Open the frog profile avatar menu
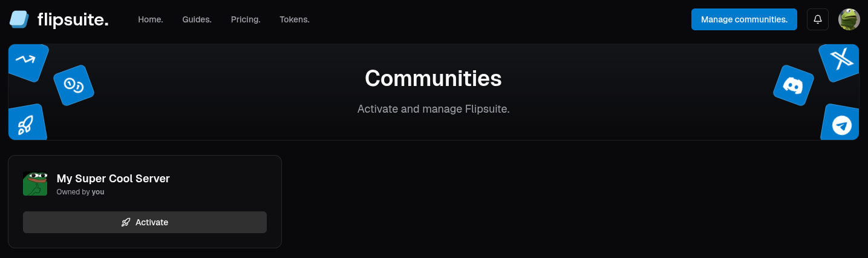This screenshot has width=868, height=258. click(x=849, y=19)
